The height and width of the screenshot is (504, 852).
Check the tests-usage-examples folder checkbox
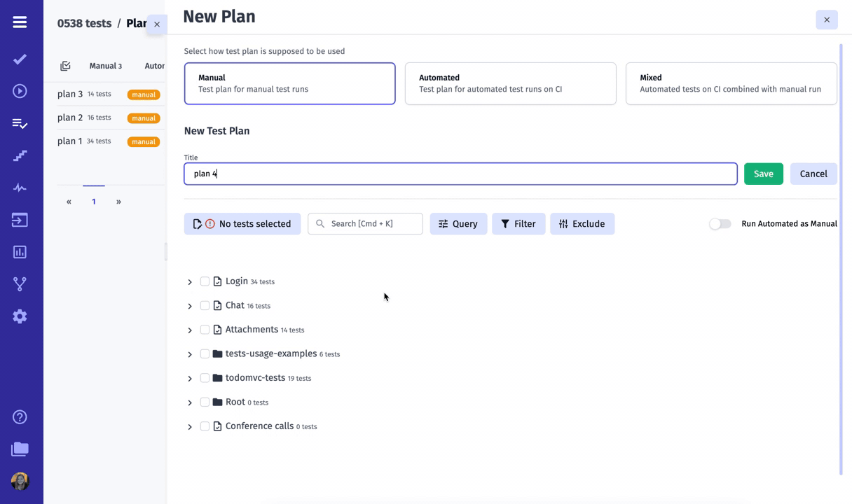pyautogui.click(x=205, y=353)
